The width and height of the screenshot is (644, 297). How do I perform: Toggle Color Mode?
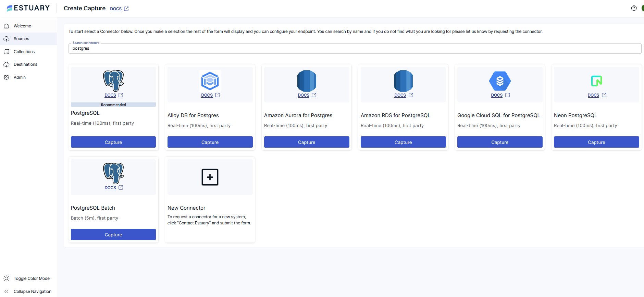point(28,279)
